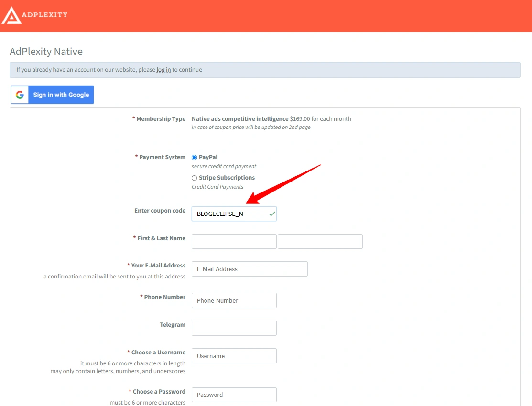Focus the coupon code input field
The height and width of the screenshot is (406, 532).
(234, 214)
